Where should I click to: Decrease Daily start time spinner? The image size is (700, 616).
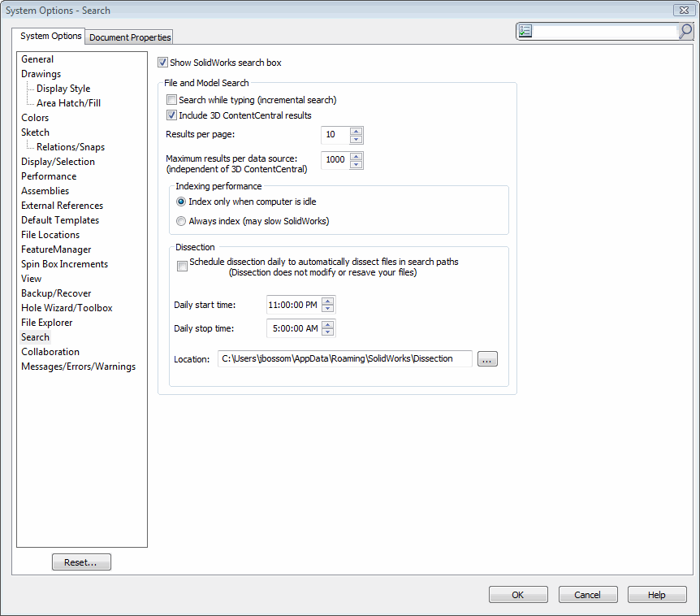coord(328,309)
